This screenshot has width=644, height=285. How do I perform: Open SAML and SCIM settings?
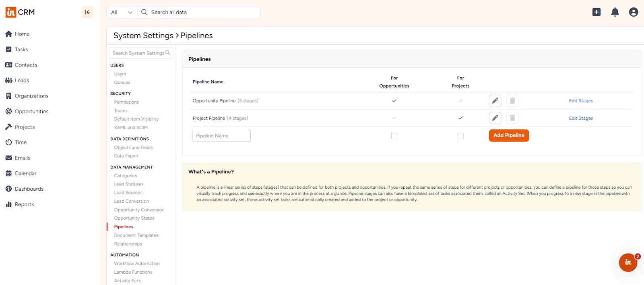(x=131, y=127)
